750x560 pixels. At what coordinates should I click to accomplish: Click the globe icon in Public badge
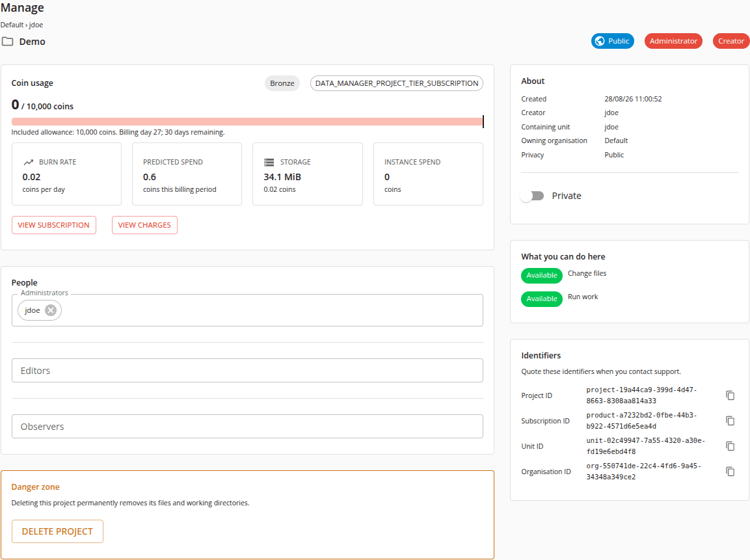[599, 41]
